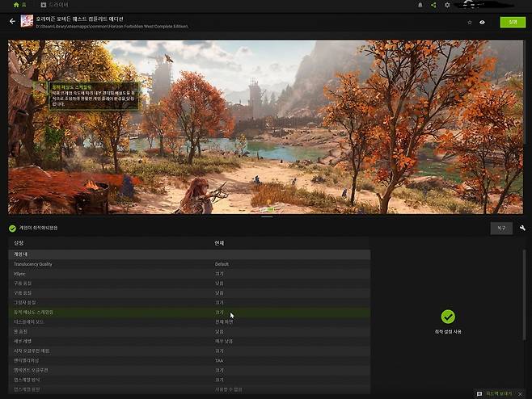
Task: Click the tooltip overlay on the screenshot
Action: (94, 96)
